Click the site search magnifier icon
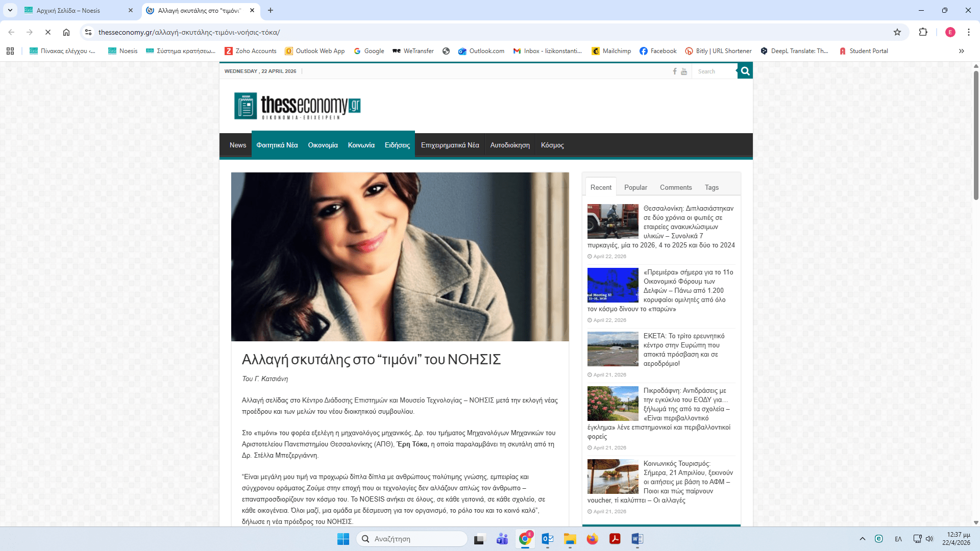Image resolution: width=980 pixels, height=551 pixels. pyautogui.click(x=745, y=71)
